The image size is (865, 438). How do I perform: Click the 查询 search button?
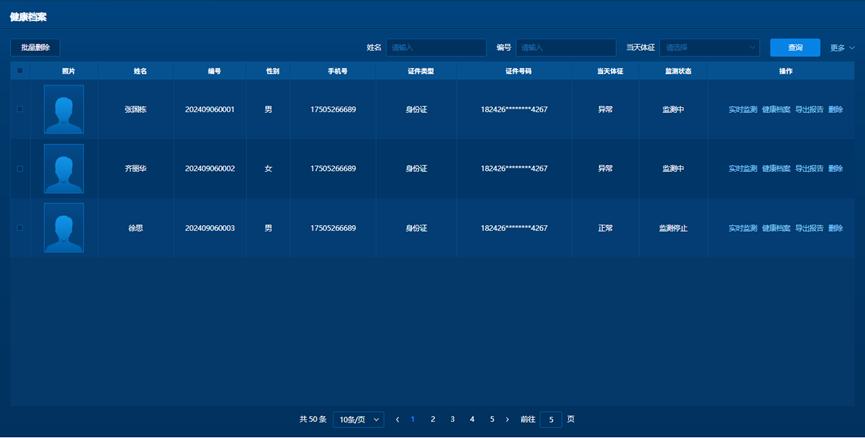click(x=795, y=47)
